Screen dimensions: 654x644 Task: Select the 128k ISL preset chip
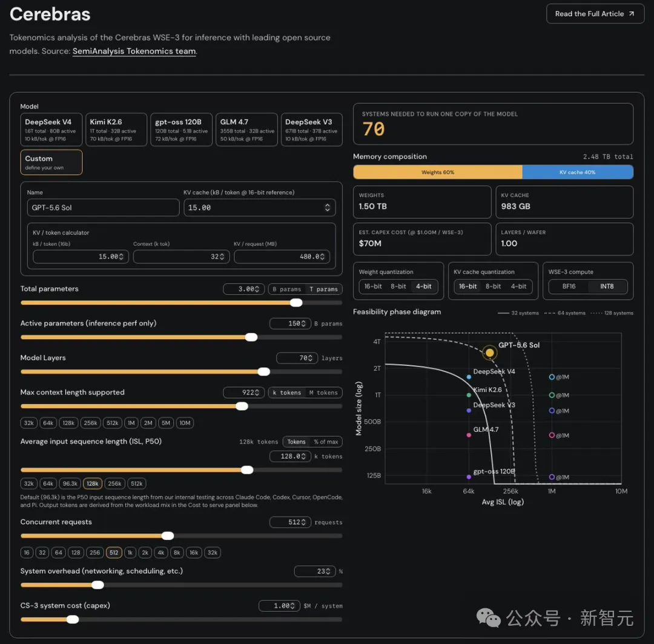[93, 483]
